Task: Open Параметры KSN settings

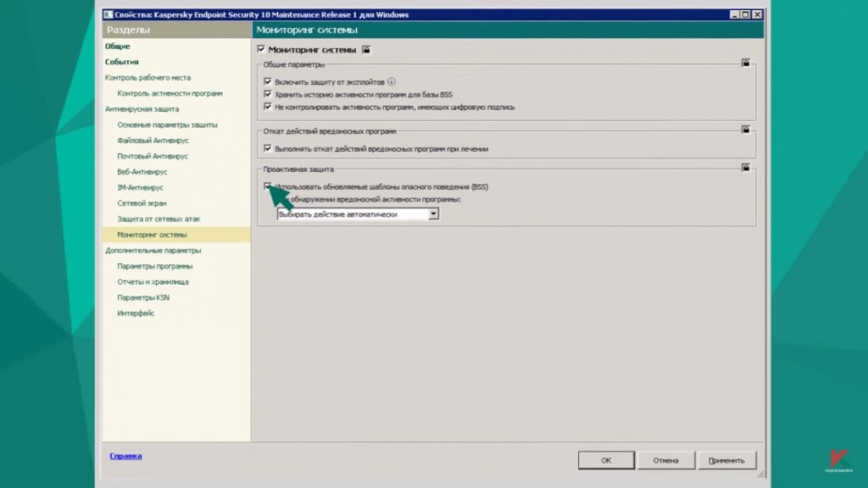Action: (x=142, y=297)
